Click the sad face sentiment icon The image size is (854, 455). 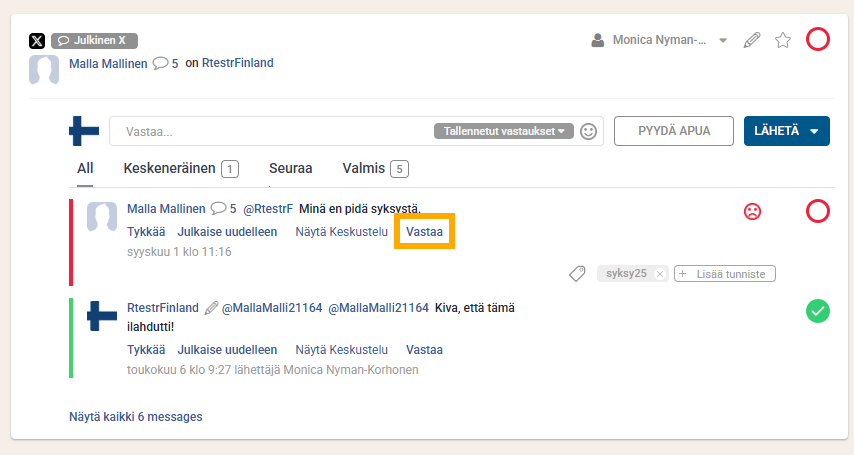752,211
